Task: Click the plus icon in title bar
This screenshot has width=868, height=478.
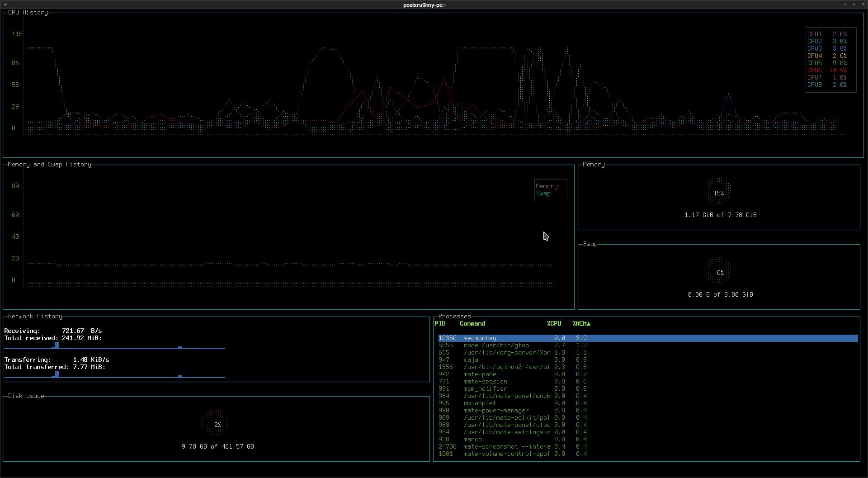Action: tap(5, 5)
